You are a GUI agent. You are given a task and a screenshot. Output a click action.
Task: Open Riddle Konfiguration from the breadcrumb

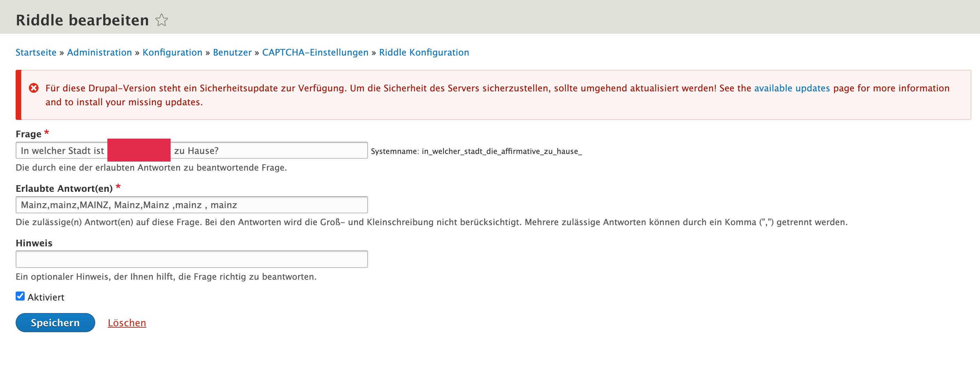coord(423,52)
